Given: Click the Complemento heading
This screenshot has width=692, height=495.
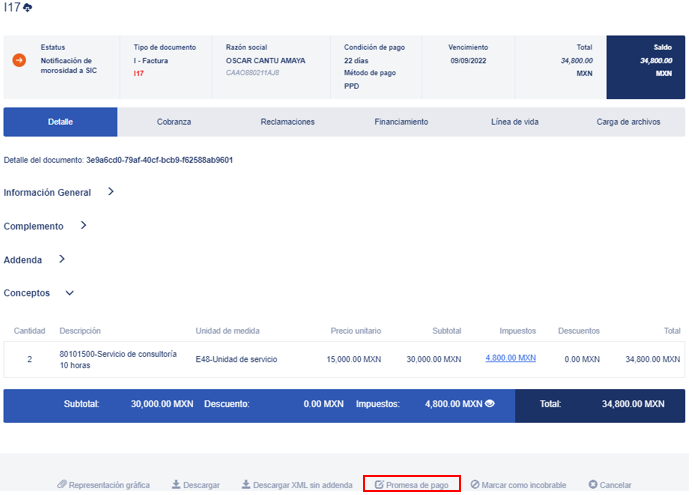Looking at the screenshot, I should [x=34, y=226].
